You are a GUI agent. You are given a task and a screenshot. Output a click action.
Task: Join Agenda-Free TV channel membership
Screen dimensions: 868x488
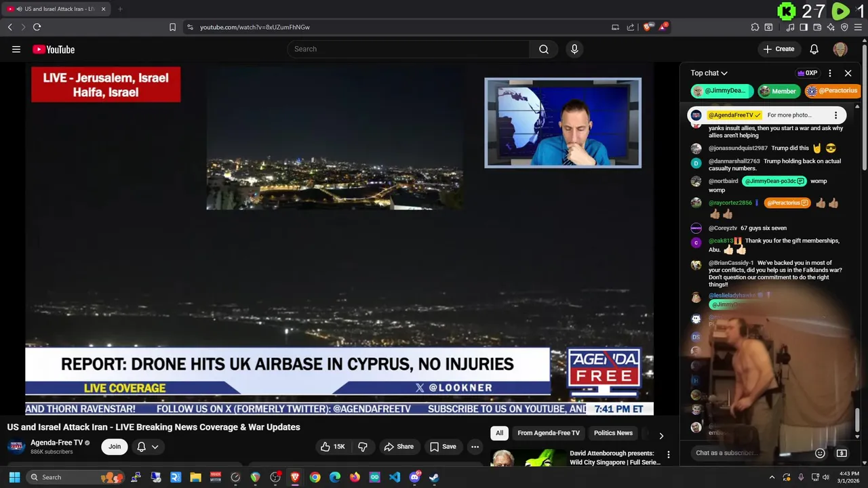[115, 447]
